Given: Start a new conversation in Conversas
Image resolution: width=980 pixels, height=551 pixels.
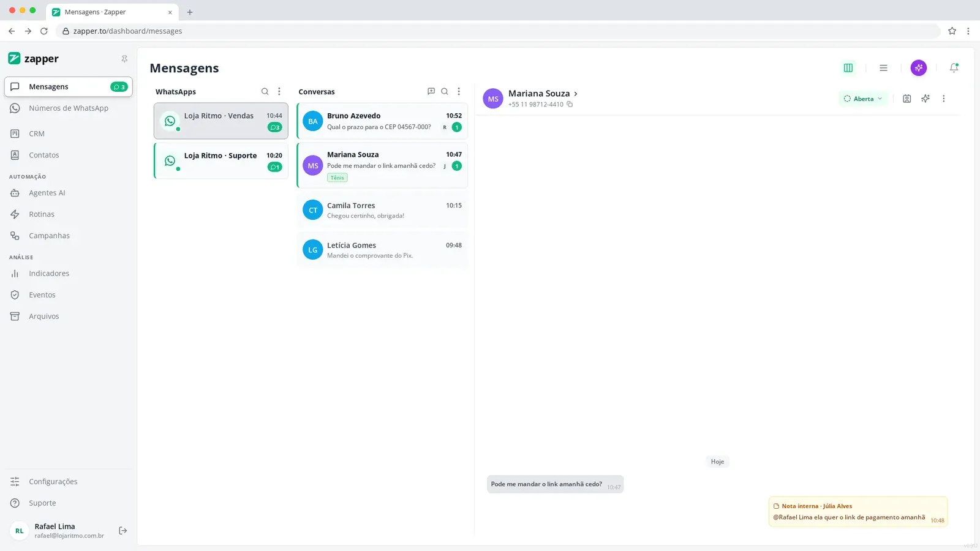Looking at the screenshot, I should (x=431, y=91).
